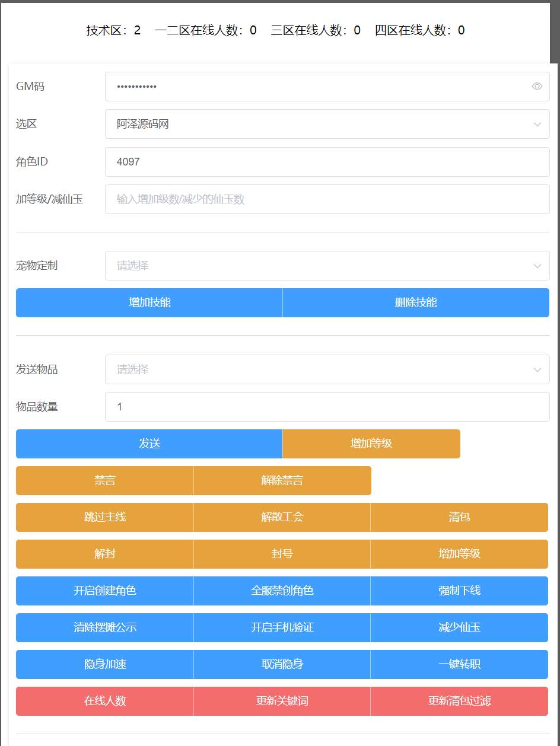This screenshot has width=560, height=746.
Task: Click the 增加技能 button
Action: [149, 302]
